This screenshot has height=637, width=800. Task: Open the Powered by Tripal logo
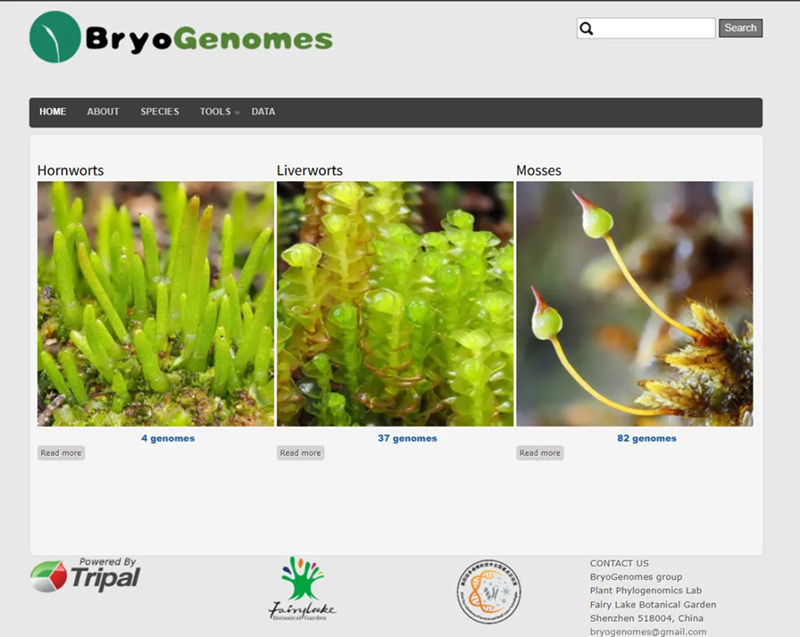(x=85, y=576)
